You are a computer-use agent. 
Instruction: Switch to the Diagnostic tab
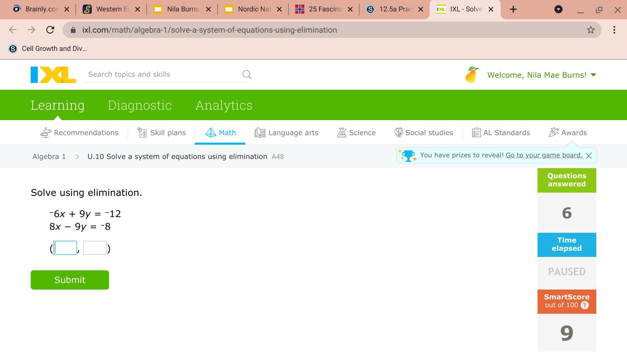pyautogui.click(x=139, y=105)
